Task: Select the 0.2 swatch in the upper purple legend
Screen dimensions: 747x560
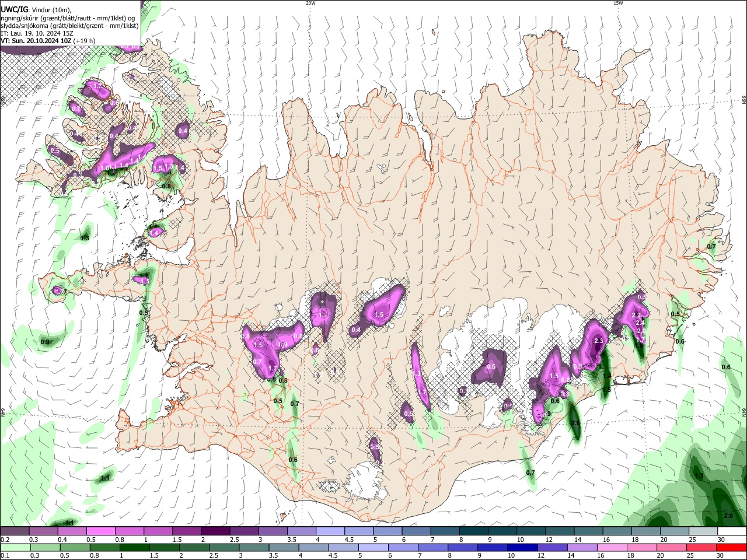Action: pos(15,531)
